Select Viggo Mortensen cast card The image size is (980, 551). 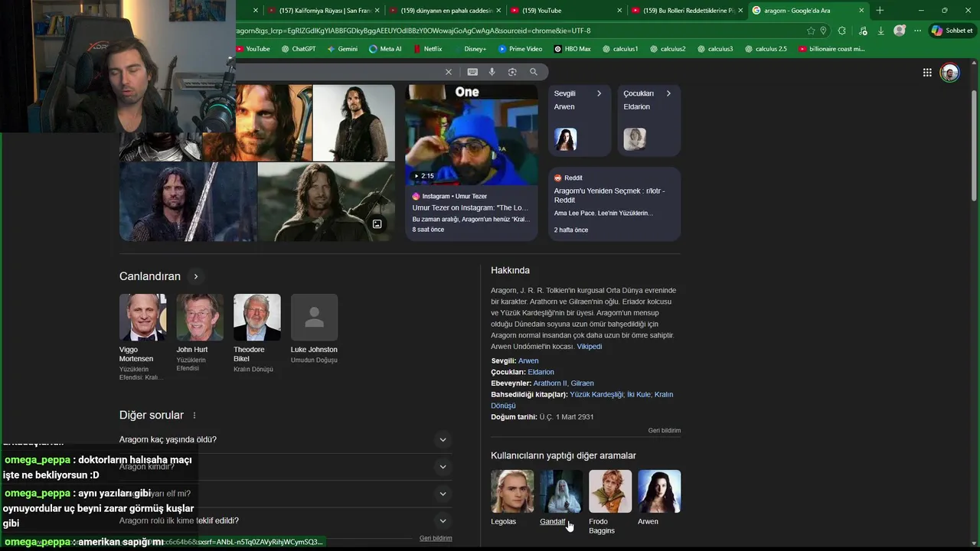pyautogui.click(x=142, y=337)
